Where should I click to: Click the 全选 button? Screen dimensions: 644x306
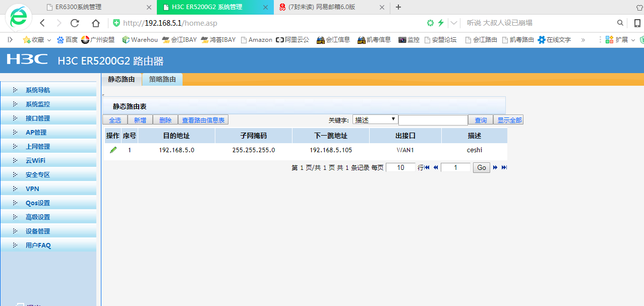coord(115,120)
